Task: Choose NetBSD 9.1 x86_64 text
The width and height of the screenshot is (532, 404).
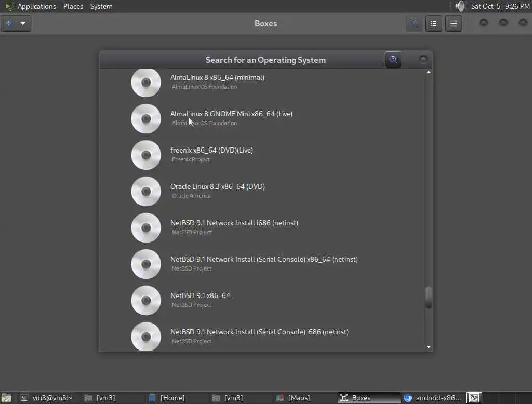Action: [x=200, y=295]
